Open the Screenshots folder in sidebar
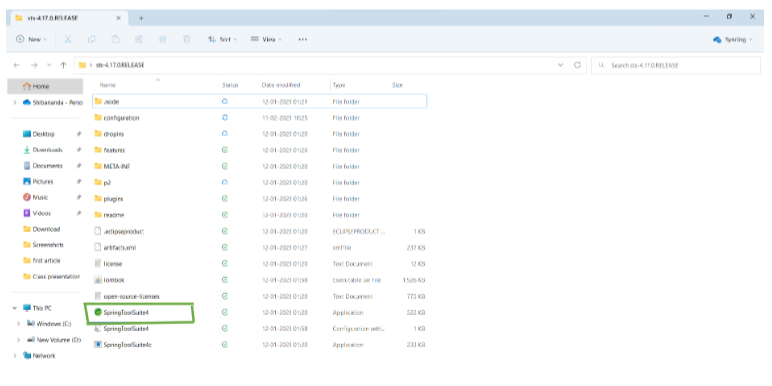Image resolution: width=772 pixels, height=386 pixels. pyautogui.click(x=48, y=245)
